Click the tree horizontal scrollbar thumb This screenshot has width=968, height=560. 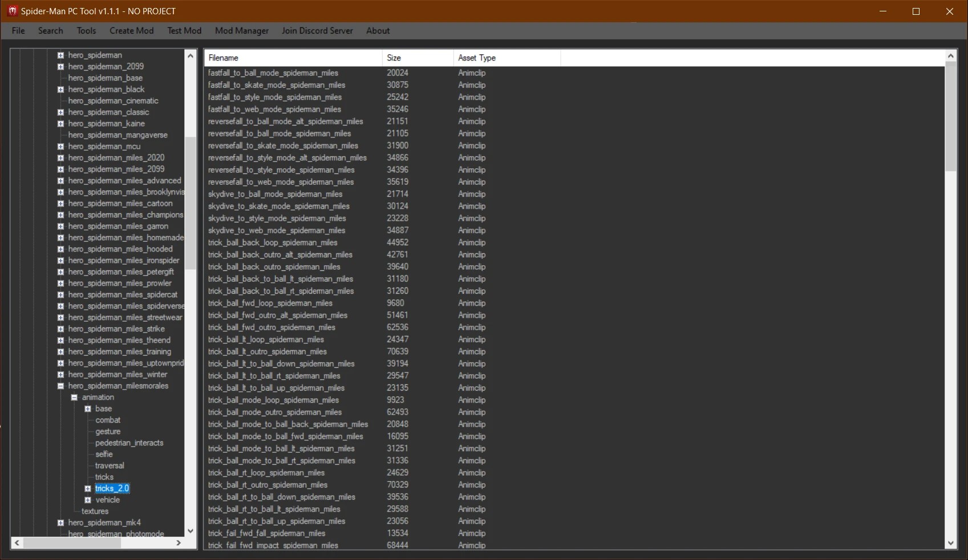click(72, 543)
